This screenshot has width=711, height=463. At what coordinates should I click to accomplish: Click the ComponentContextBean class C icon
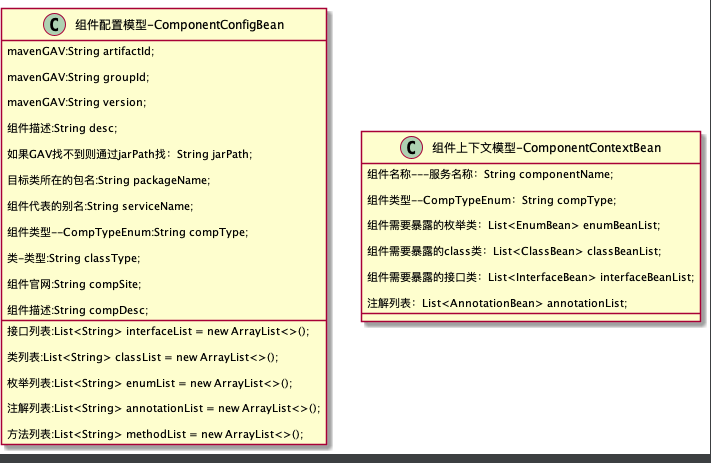(x=411, y=147)
